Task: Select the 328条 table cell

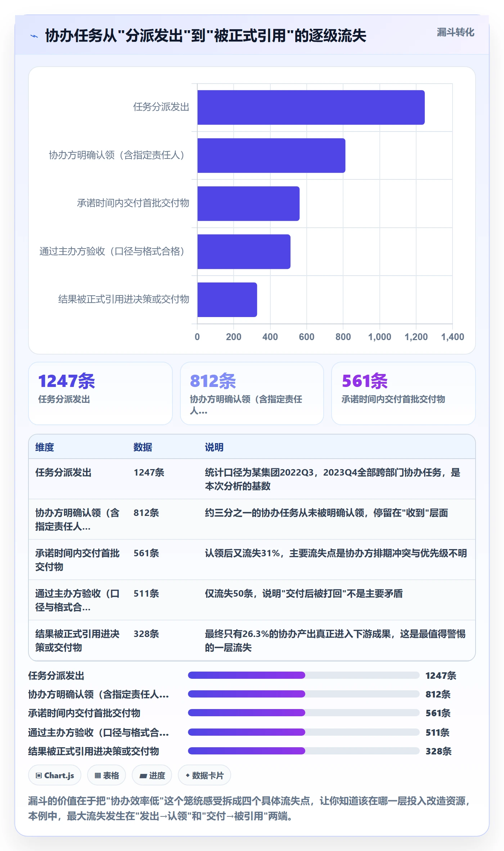Action: 146,634
